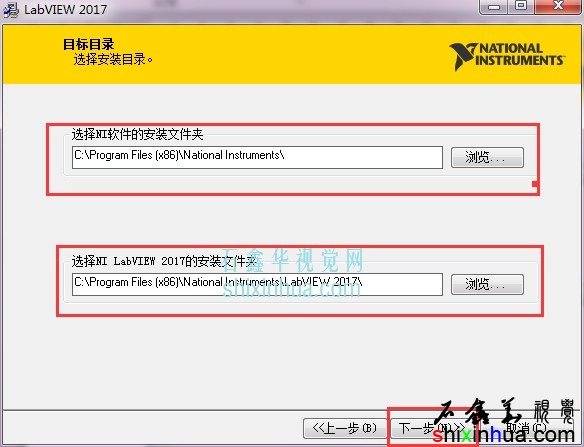This screenshot has height=447, width=584.
Task: Click the 目标目录 heading text
Action: pos(89,44)
